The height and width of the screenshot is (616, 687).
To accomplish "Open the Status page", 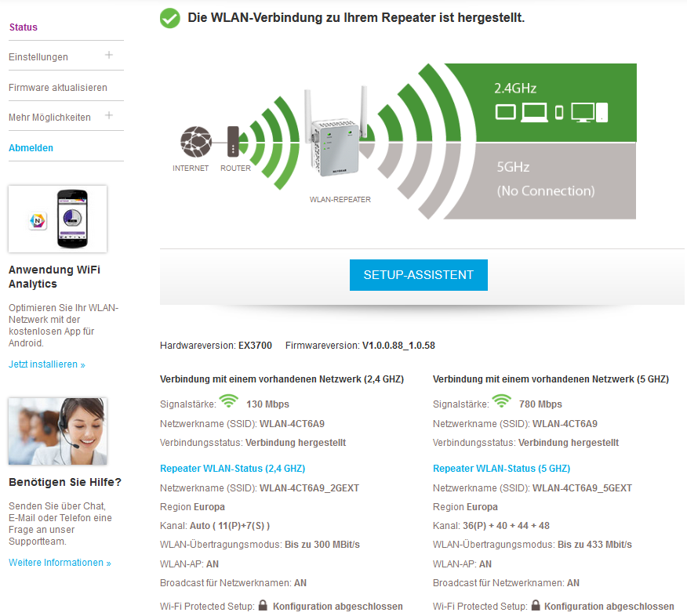I will pyautogui.click(x=22, y=27).
